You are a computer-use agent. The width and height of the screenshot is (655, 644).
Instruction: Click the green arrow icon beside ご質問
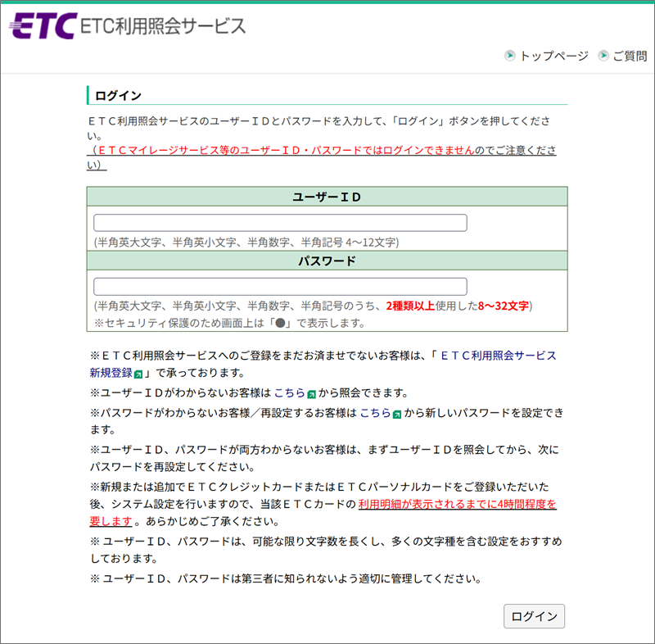(x=603, y=56)
